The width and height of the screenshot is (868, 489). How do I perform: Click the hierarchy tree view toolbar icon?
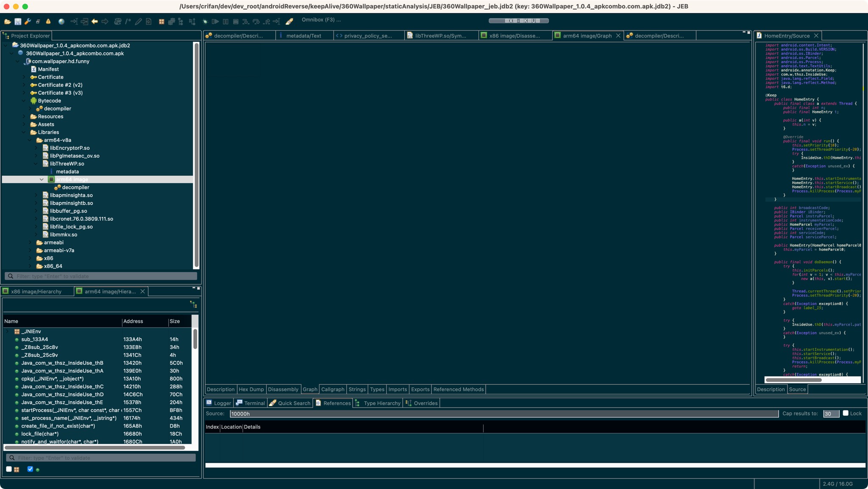[x=181, y=21]
